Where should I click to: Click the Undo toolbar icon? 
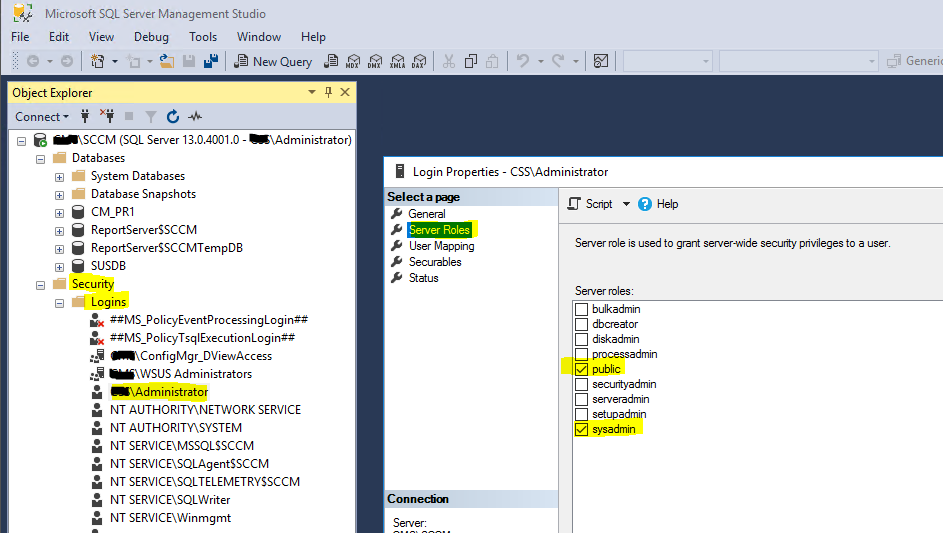[523, 61]
